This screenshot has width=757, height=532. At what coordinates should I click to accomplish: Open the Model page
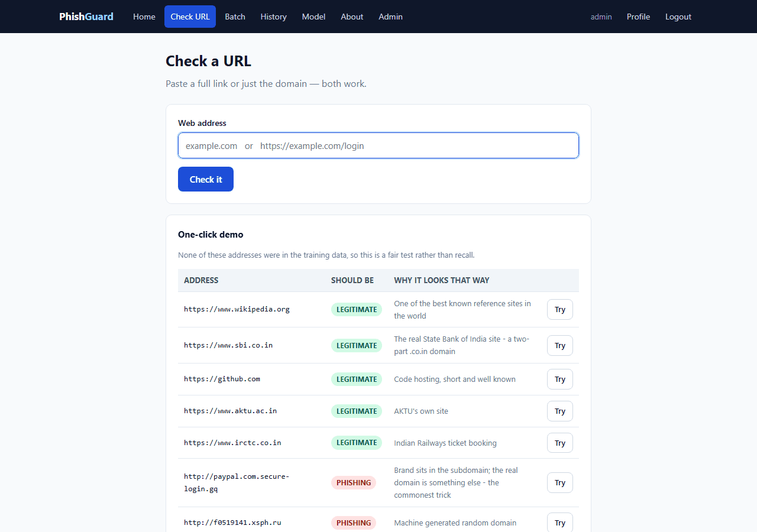point(313,17)
